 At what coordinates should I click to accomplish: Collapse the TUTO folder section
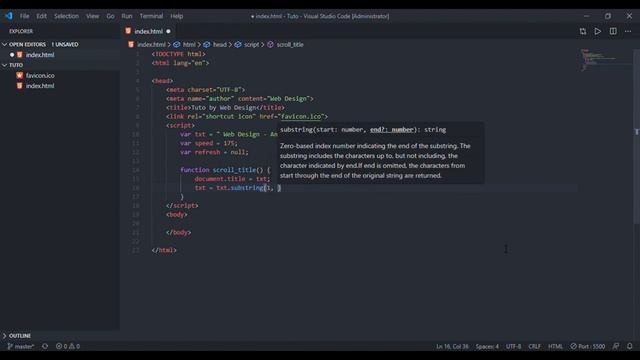[x=16, y=65]
